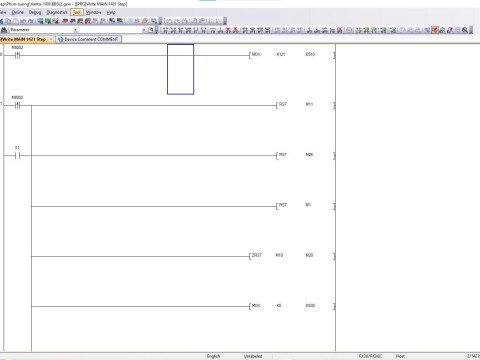Screen dimensions: 480x360
Task: Insert application instruction (F8) bracket tool
Action: [204, 30]
